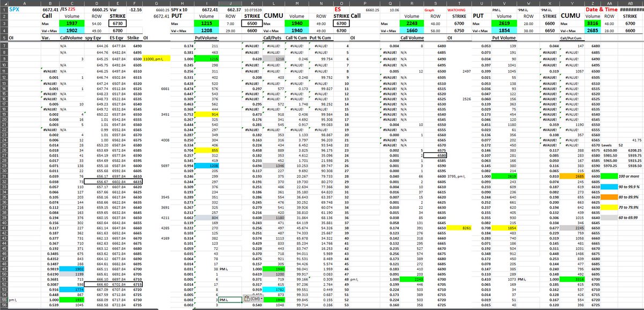Screen dimensions: 644x310
Task: Select column I header
Action: point(206,3)
